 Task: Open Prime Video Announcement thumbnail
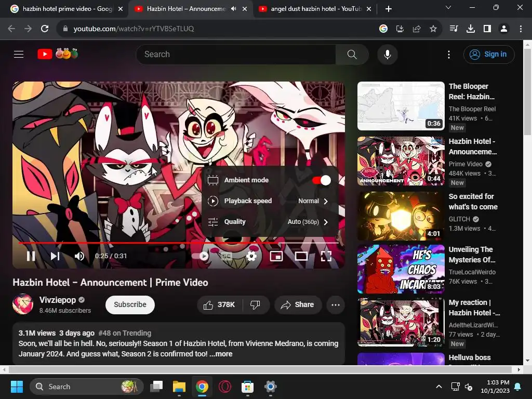pos(401,161)
